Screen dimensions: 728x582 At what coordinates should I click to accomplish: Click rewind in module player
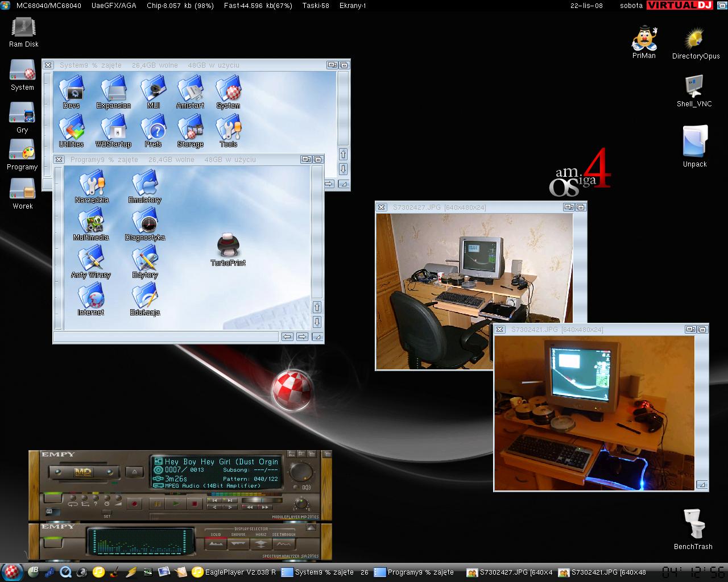click(x=249, y=507)
